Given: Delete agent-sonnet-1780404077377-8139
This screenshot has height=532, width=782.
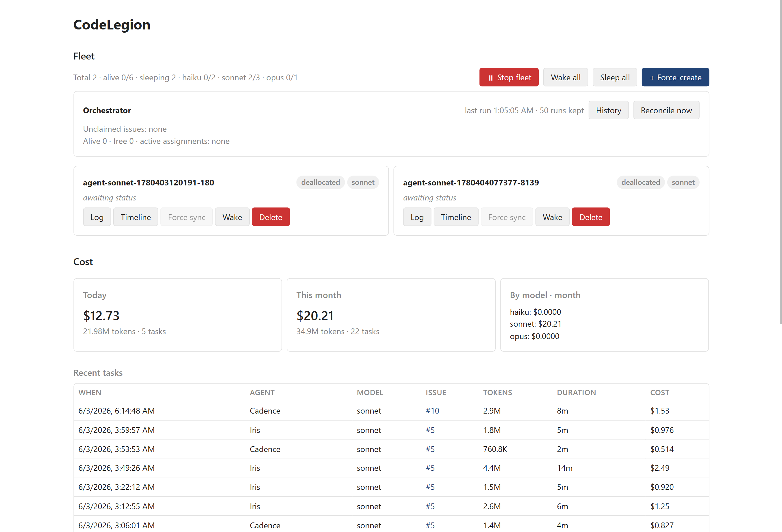Looking at the screenshot, I should pos(591,217).
